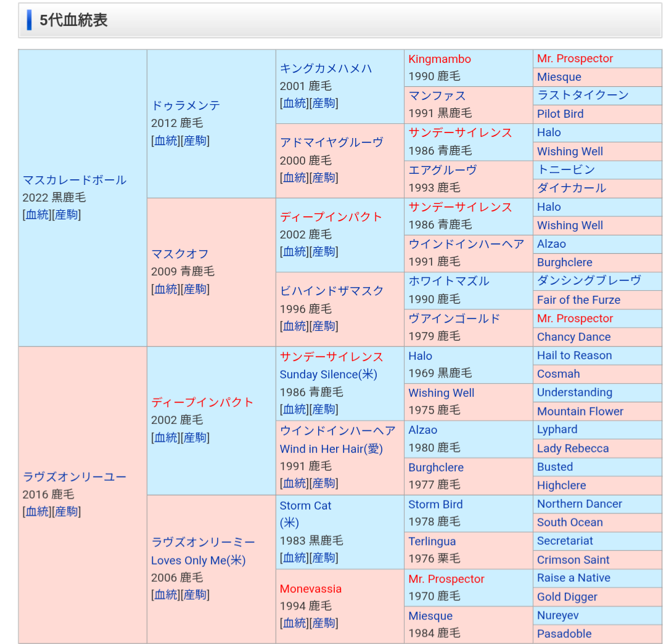Open the Fair of the Furze link
Image resolution: width=666 pixels, height=644 pixels.
point(578,300)
